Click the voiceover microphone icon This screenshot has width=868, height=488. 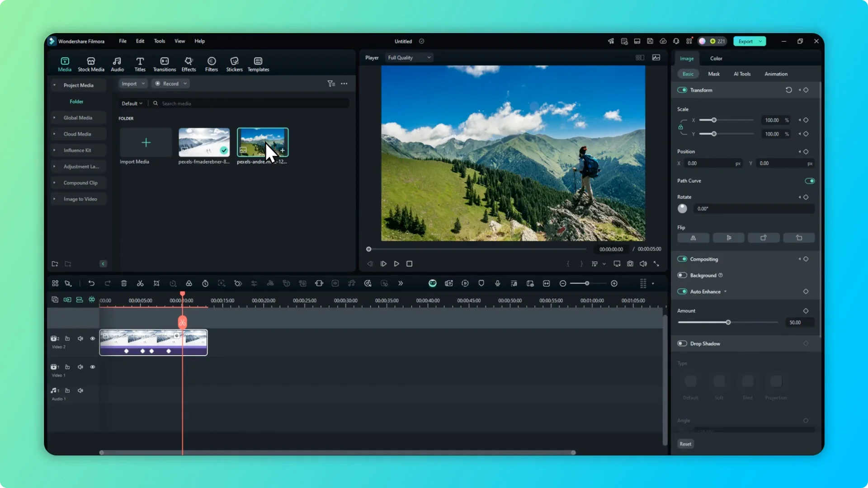pos(498,283)
